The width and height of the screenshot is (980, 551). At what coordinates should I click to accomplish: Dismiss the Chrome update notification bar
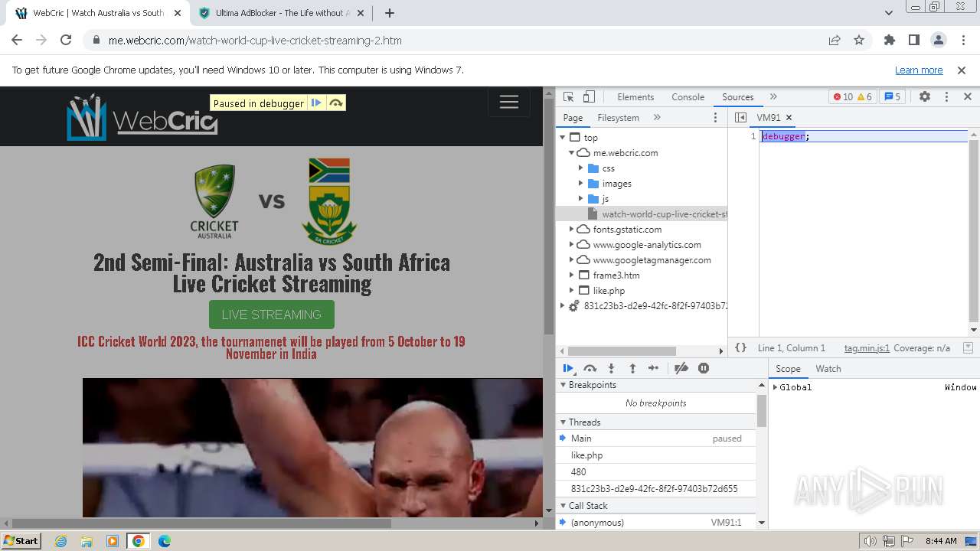pyautogui.click(x=962, y=70)
